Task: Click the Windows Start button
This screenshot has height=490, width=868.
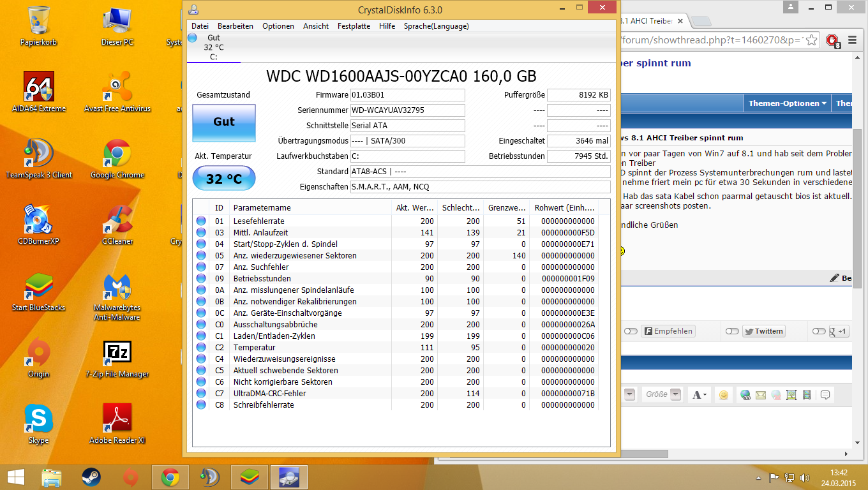Action: point(15,477)
